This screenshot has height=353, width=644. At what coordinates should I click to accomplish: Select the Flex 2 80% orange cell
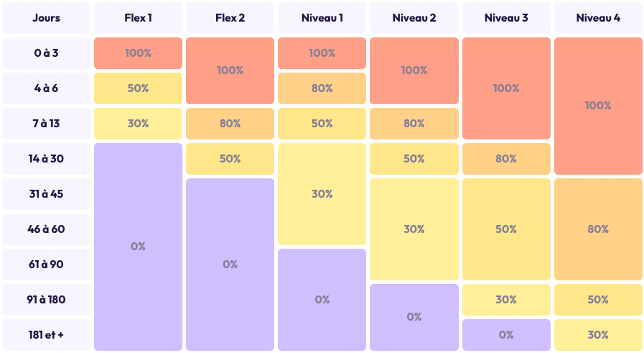[230, 124]
